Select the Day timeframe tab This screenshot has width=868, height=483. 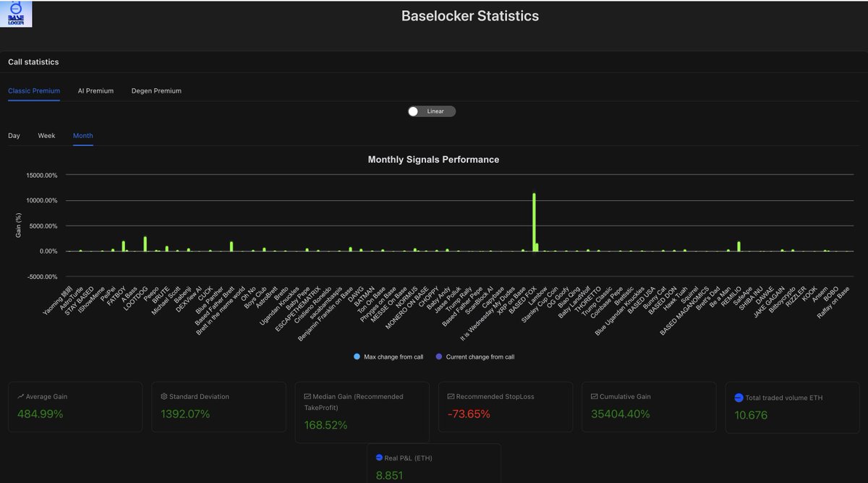[x=14, y=136]
